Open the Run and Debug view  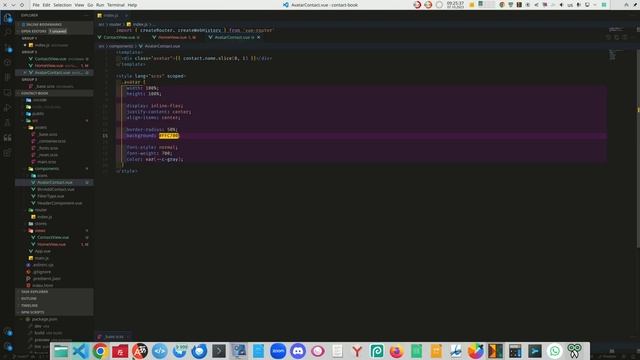click(7, 108)
